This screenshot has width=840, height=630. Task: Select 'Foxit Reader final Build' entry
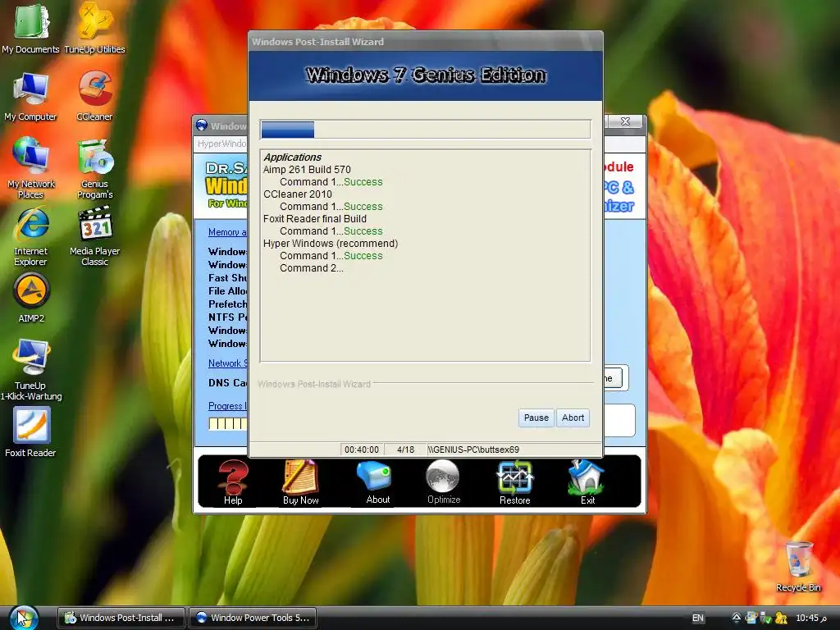(314, 219)
